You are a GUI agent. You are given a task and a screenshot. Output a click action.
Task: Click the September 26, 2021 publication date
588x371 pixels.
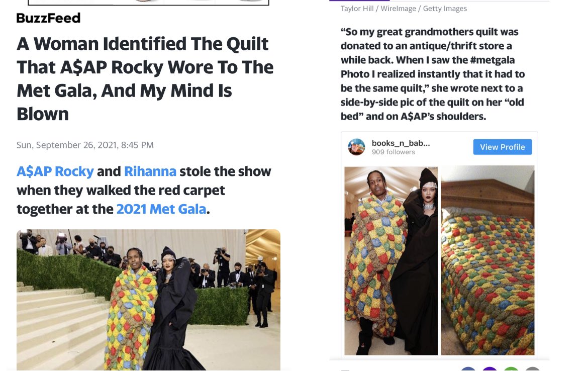click(85, 145)
